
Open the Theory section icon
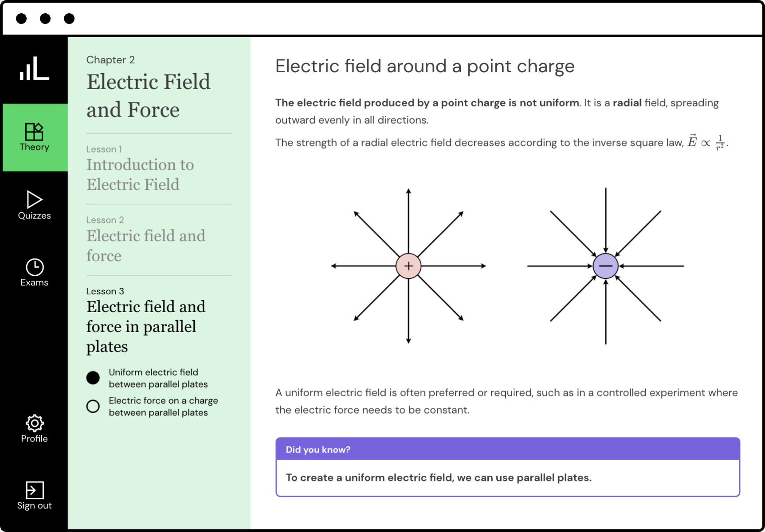coord(34,132)
